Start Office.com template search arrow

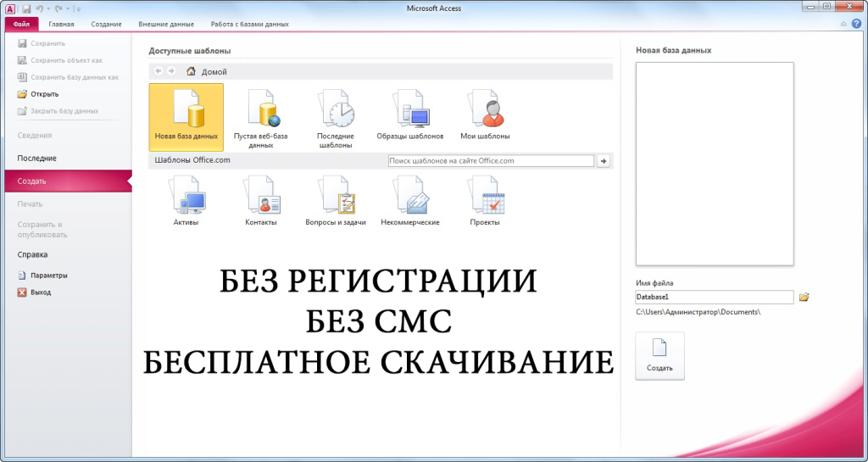click(604, 161)
